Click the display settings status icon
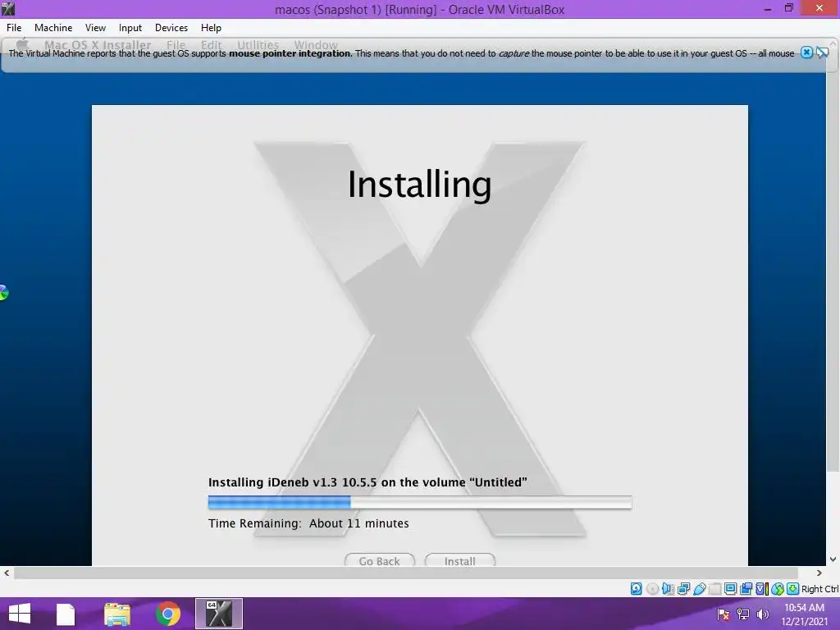This screenshot has height=630, width=840. pyautogui.click(x=730, y=589)
